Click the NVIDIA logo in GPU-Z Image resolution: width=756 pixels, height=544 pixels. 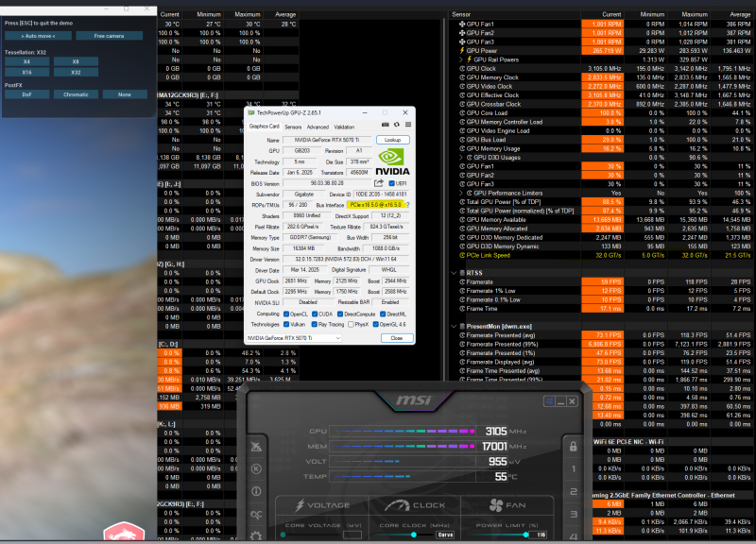tap(392, 161)
